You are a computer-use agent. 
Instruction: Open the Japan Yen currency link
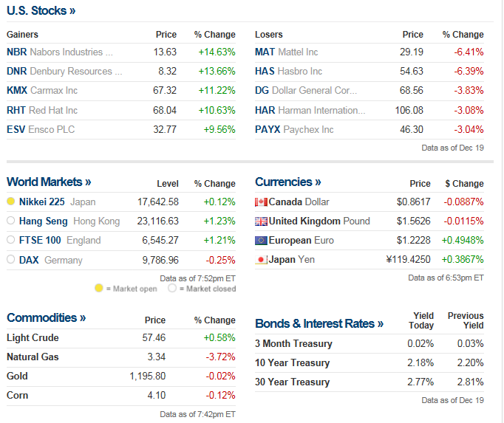[291, 260]
